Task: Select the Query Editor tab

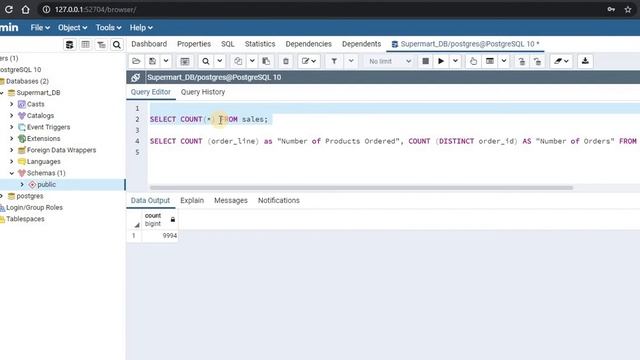Action: pos(151,92)
